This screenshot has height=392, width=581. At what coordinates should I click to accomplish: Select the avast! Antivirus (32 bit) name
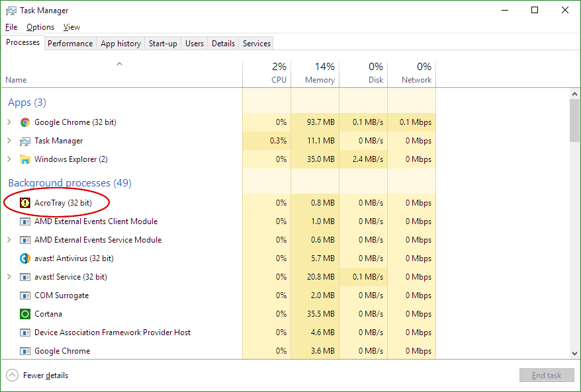[x=73, y=258]
